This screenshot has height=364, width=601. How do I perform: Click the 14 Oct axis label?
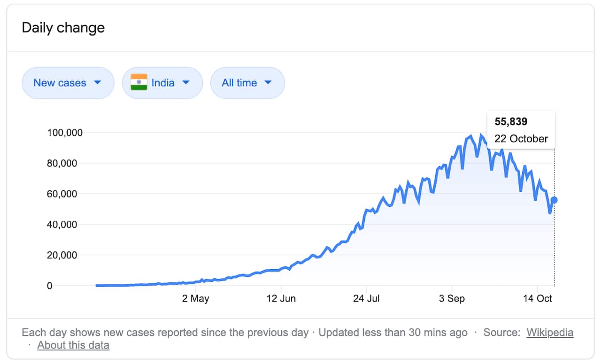coord(537,298)
